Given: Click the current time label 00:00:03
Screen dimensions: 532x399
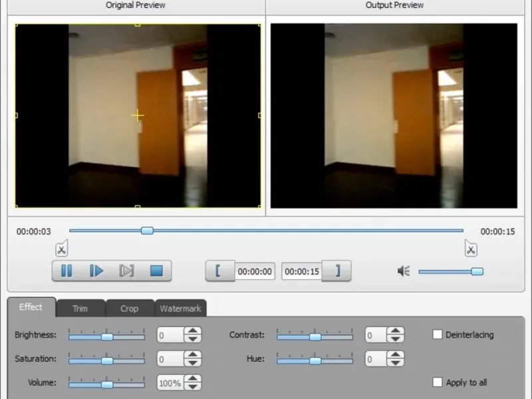Looking at the screenshot, I should click(34, 231).
